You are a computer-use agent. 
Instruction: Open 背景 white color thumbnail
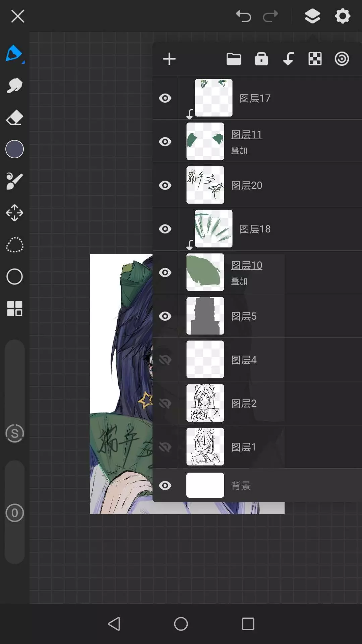point(205,485)
